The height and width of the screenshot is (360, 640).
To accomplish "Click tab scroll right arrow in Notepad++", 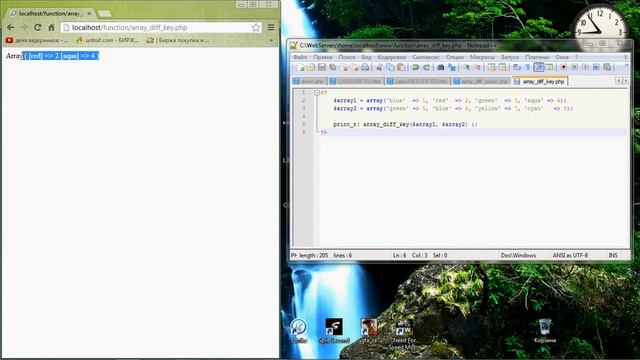I will pyautogui.click(x=625, y=81).
